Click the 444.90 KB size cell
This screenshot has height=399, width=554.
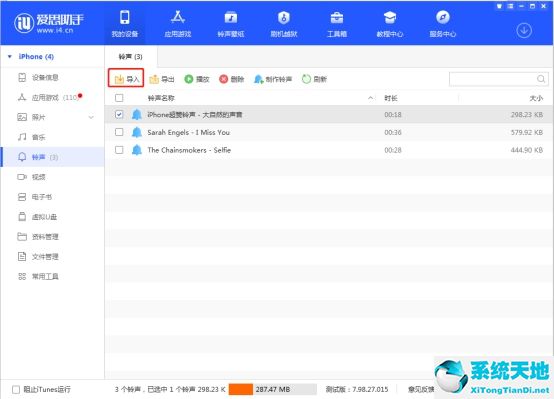(527, 150)
